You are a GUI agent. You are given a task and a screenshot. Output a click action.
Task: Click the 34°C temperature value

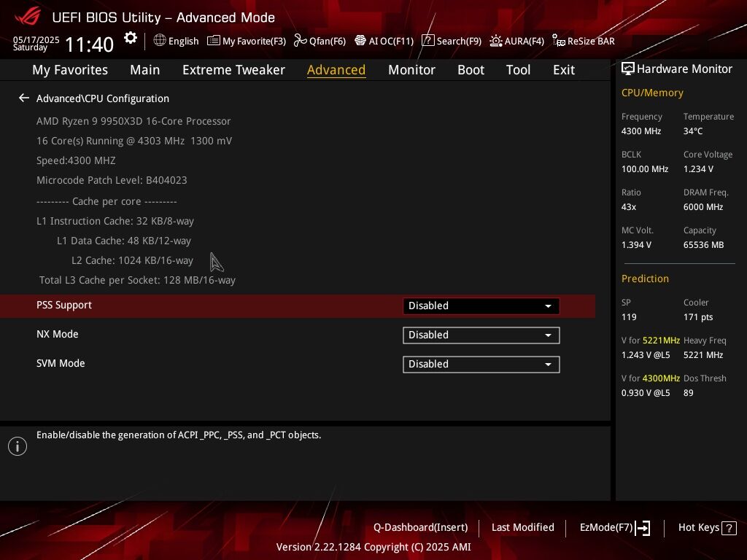pos(693,131)
